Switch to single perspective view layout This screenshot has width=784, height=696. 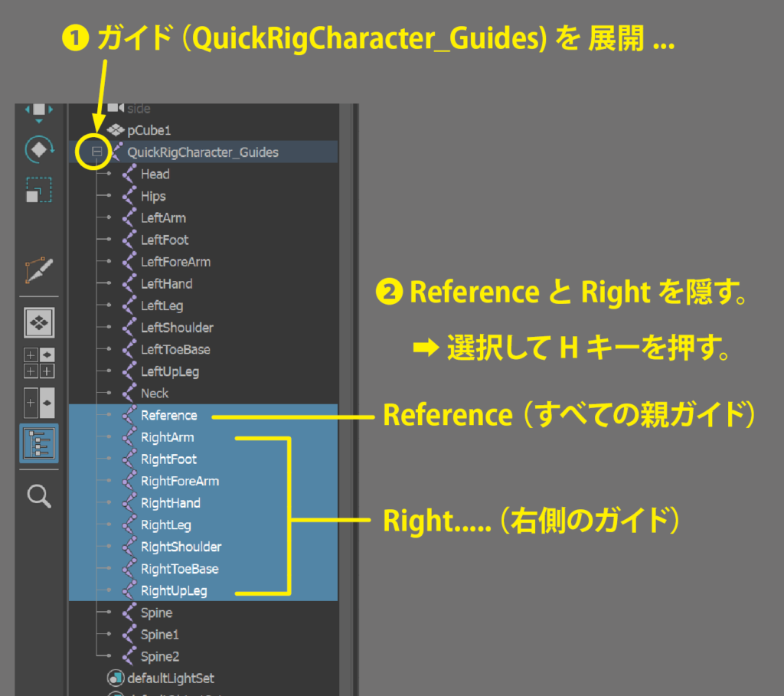(x=38, y=322)
